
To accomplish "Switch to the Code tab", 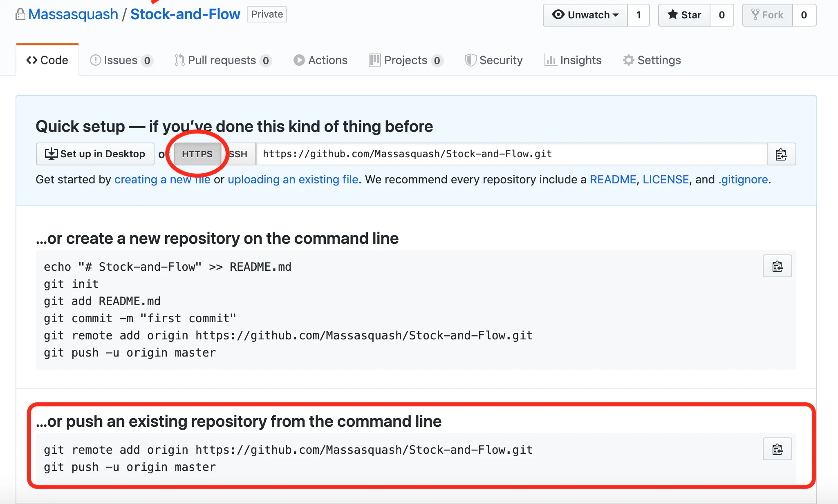I will 47,60.
